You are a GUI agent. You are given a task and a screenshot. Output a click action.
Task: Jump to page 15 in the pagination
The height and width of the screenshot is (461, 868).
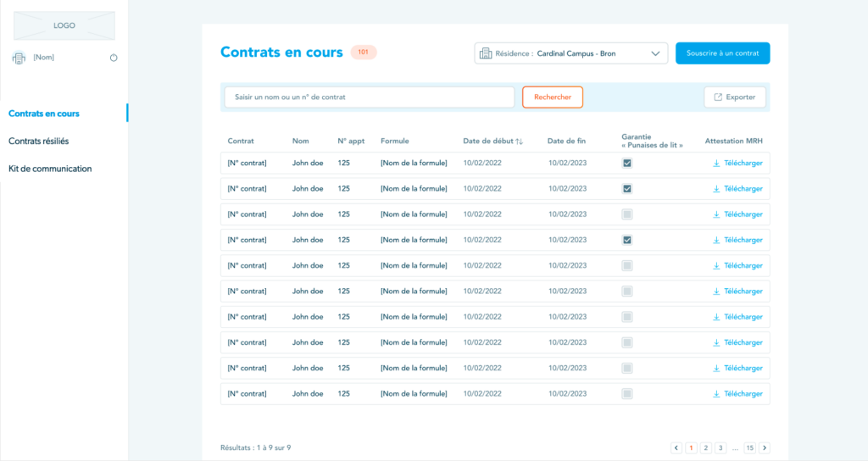[x=749, y=447]
